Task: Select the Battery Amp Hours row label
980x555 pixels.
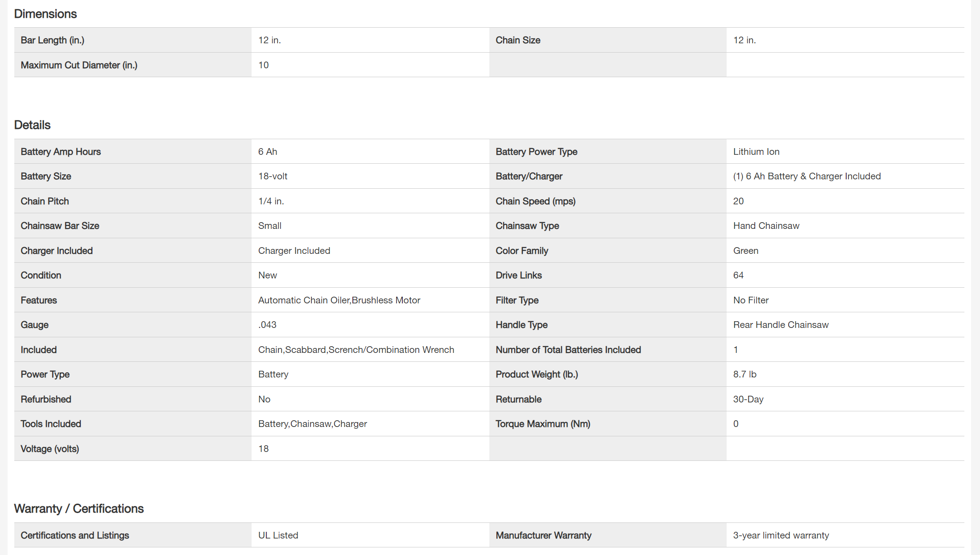Action: coord(61,152)
